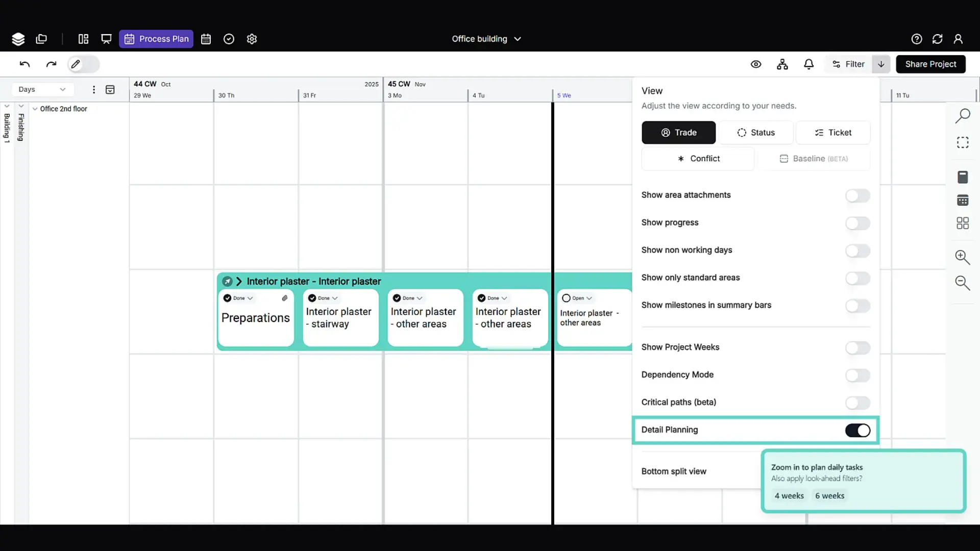Click the undo arrow icon
This screenshot has width=980, height=551.
pyautogui.click(x=24, y=64)
